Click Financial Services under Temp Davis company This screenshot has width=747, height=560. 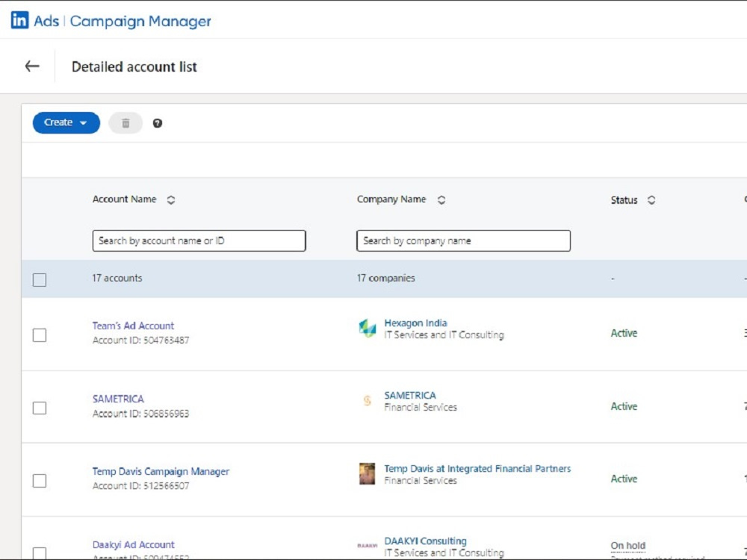tap(421, 480)
